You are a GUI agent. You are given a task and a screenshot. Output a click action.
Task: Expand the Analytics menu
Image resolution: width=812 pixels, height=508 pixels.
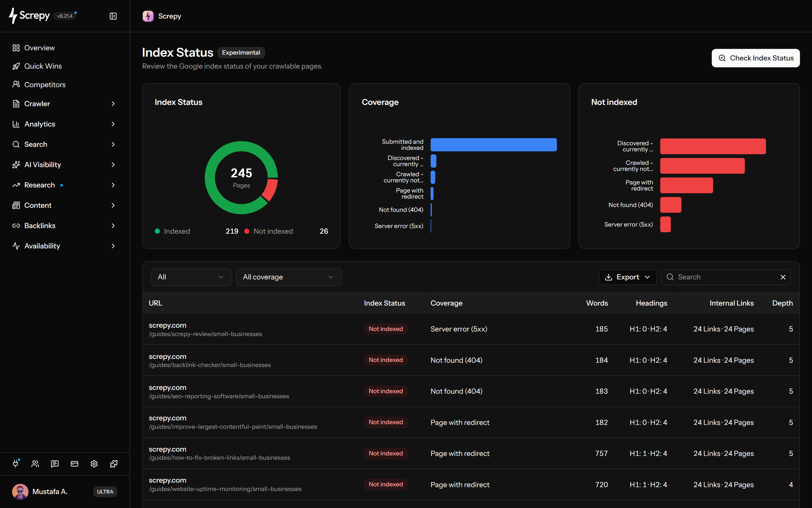(x=65, y=124)
